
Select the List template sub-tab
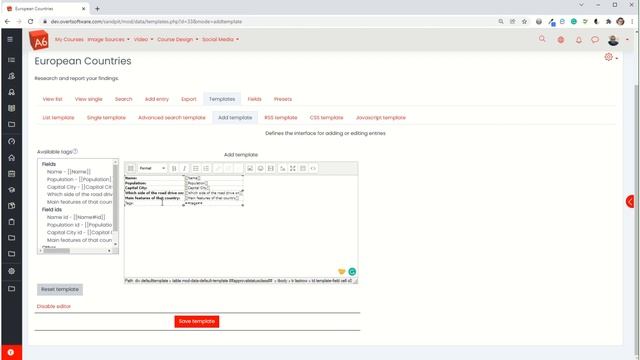pyautogui.click(x=58, y=118)
